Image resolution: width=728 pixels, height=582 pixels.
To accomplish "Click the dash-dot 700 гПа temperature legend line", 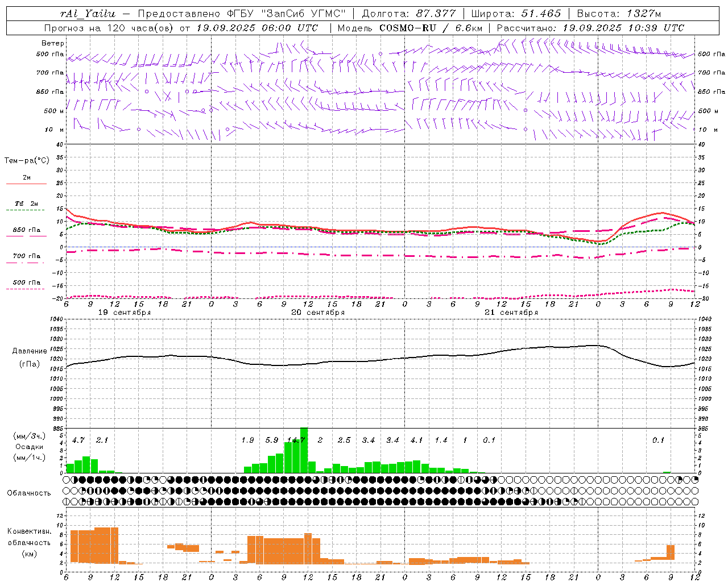I will (x=26, y=263).
